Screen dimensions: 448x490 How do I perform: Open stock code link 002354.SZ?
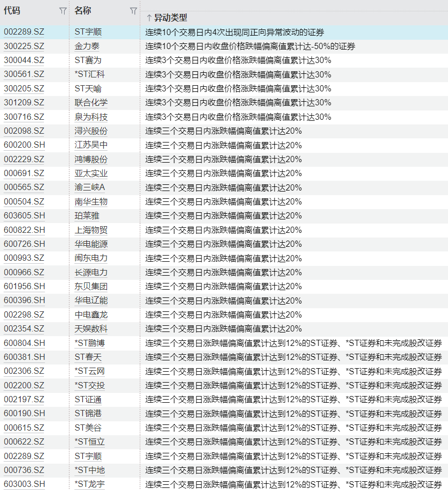[x=24, y=329]
